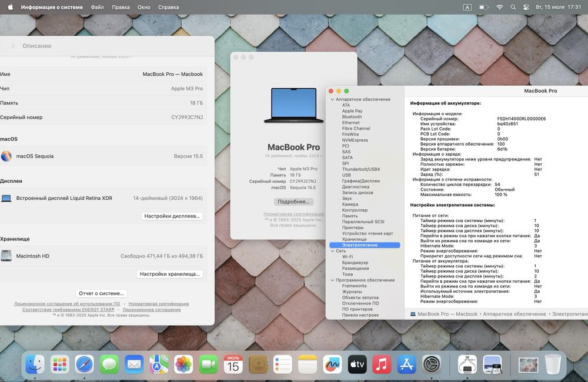This screenshot has width=588, height=382.
Task: Launch Safari from the Dock
Action: click(x=84, y=364)
